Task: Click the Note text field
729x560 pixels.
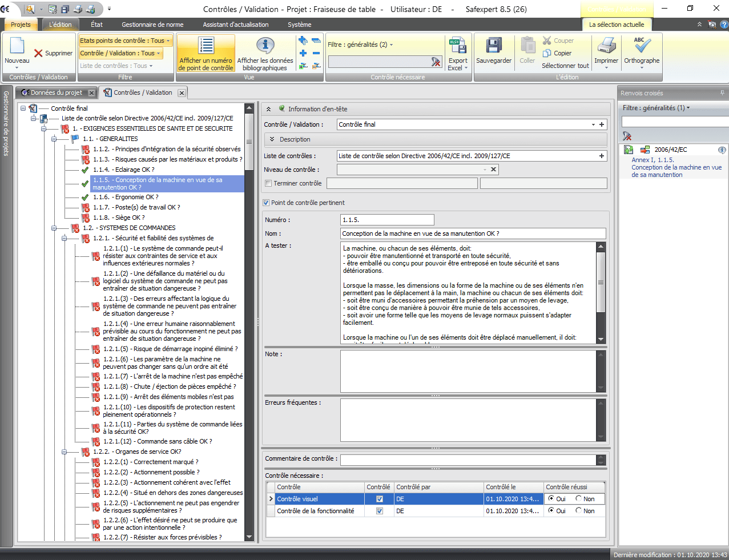Action: click(x=468, y=371)
